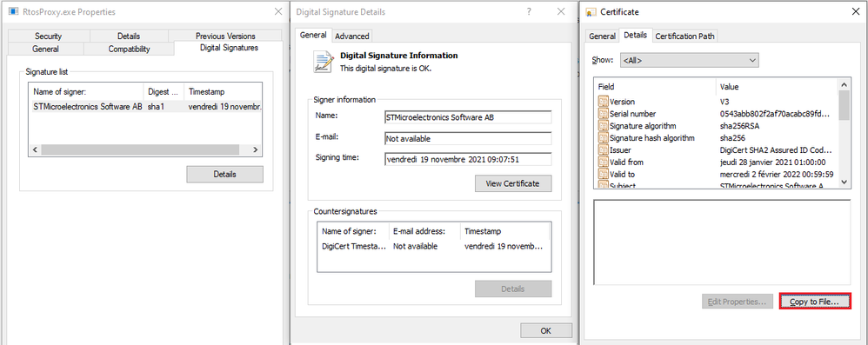Click the empty value detail box in Certificate
The height and width of the screenshot is (345, 868).
click(722, 242)
